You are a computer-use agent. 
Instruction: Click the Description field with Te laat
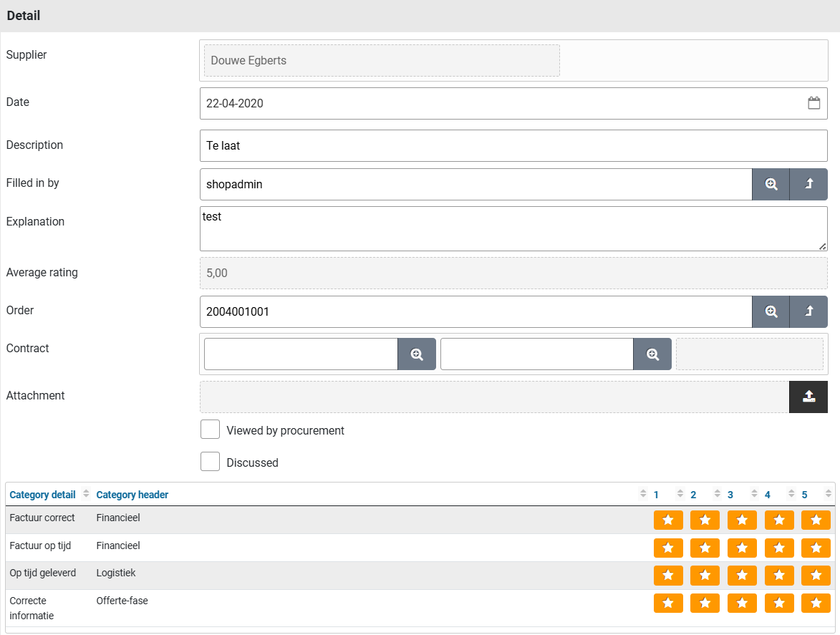pyautogui.click(x=513, y=146)
